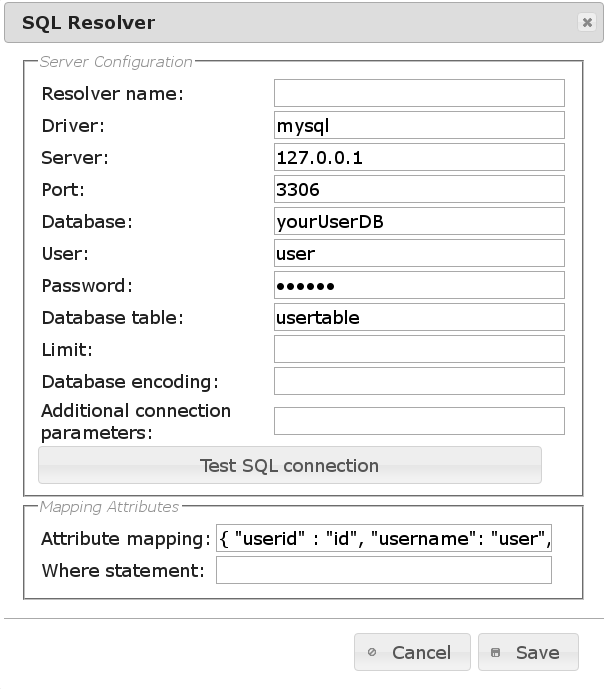This screenshot has height=689, width=606.
Task: Click the Driver field containing mysql
Action: click(x=419, y=126)
